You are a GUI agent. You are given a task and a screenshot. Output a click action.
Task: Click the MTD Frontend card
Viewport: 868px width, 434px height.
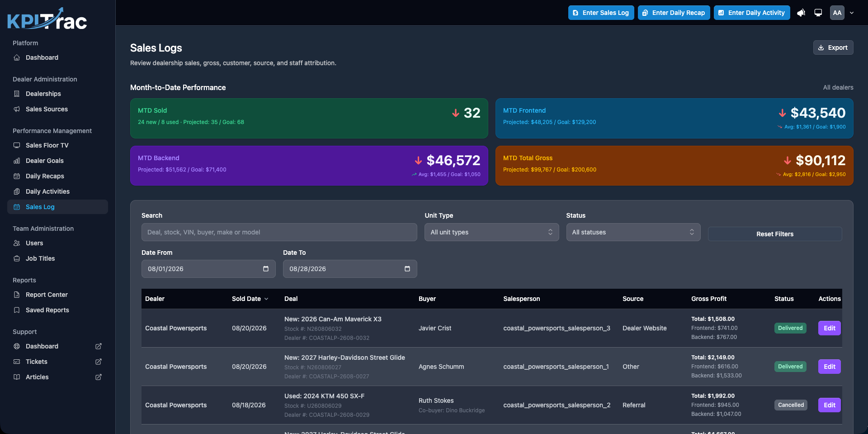tap(675, 118)
